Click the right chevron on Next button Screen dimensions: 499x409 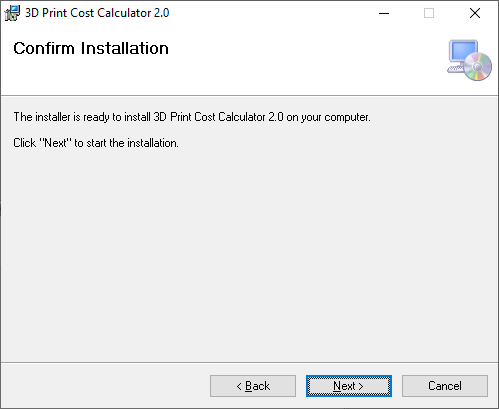tap(361, 386)
